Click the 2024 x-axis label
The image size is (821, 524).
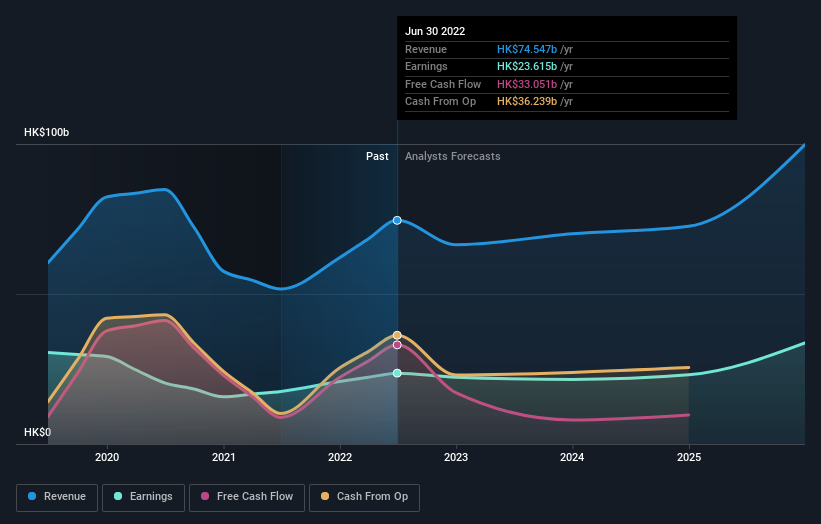572,458
